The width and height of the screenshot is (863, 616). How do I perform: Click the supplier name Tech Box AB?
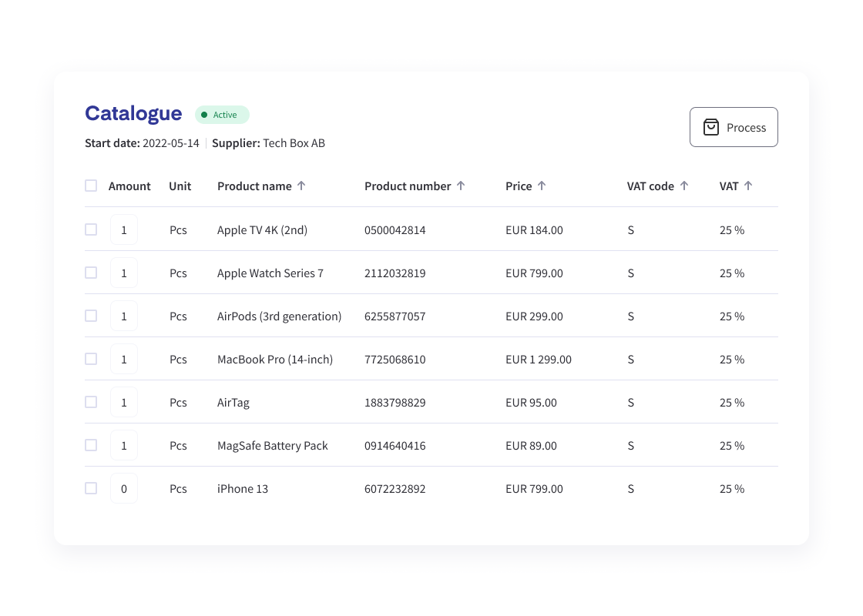click(x=294, y=143)
